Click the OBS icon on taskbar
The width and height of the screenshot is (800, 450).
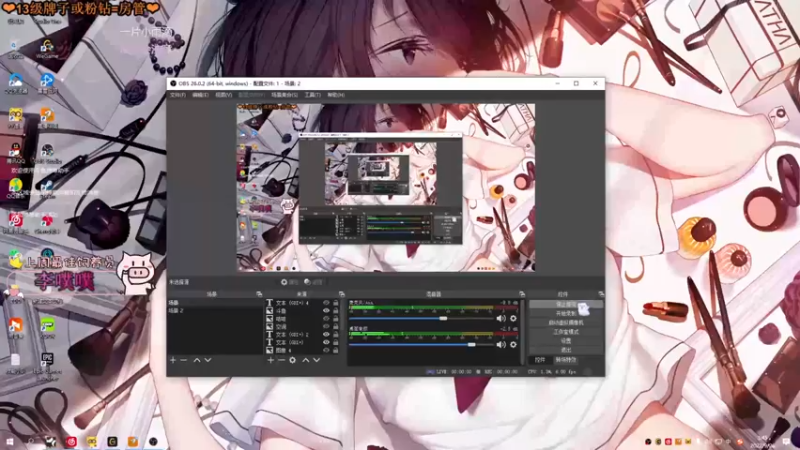(153, 442)
